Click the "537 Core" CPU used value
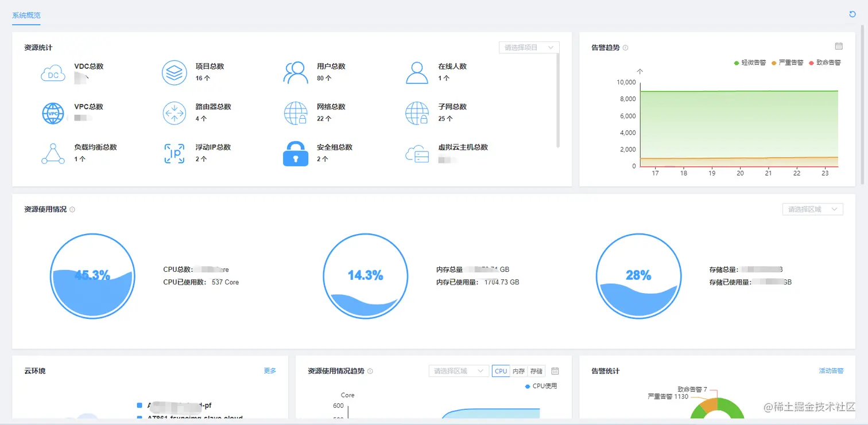The height and width of the screenshot is (425, 868). point(225,282)
